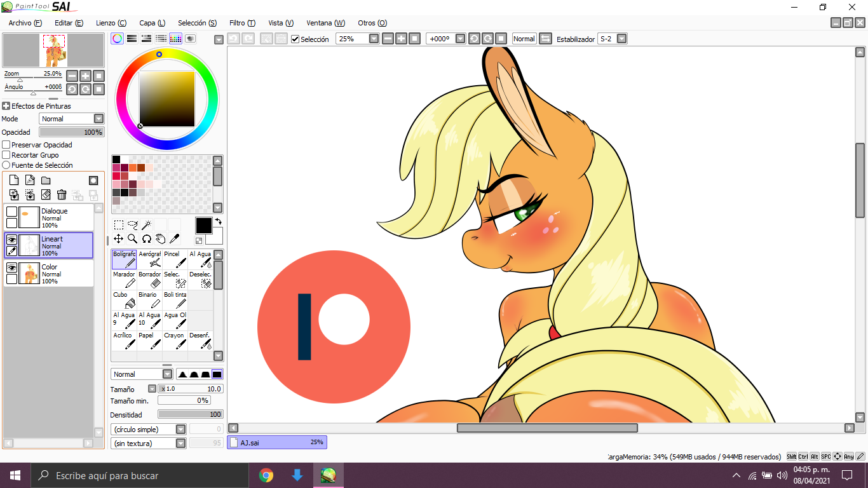Select the zoom magnifier tool
The image size is (868, 488).
[133, 239]
